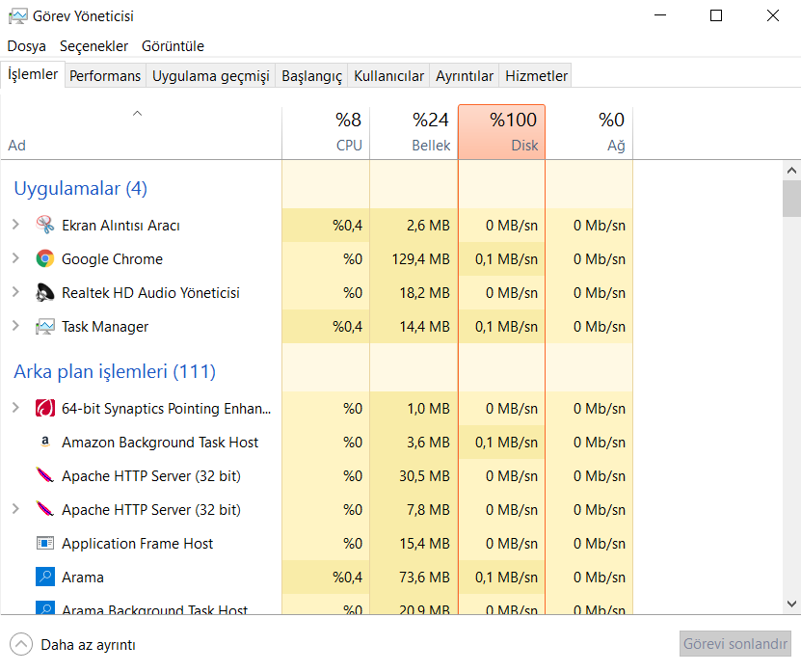Click the Amazon Background Task Host icon

(x=44, y=442)
